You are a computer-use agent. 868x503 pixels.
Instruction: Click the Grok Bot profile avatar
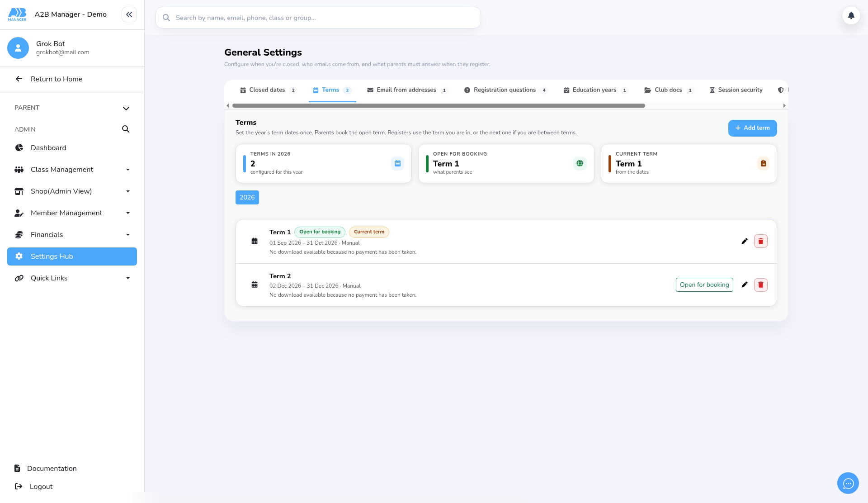tap(18, 48)
